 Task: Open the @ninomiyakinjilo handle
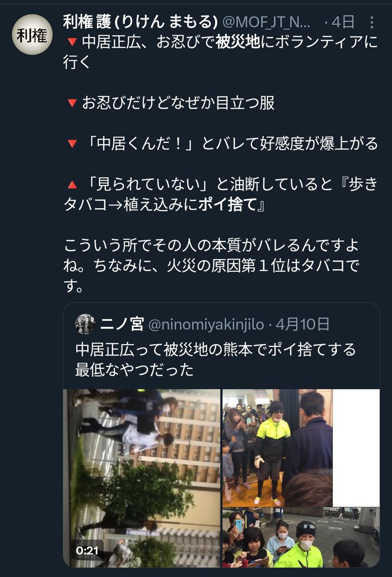[x=206, y=325]
